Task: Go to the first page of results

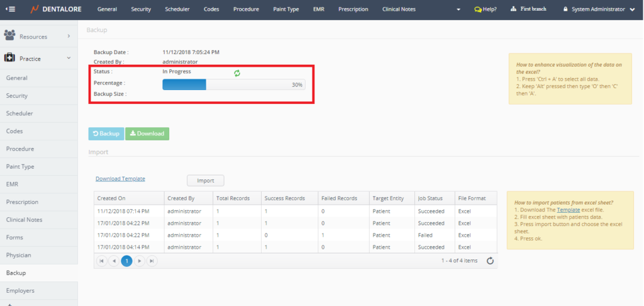Action: coord(101,261)
